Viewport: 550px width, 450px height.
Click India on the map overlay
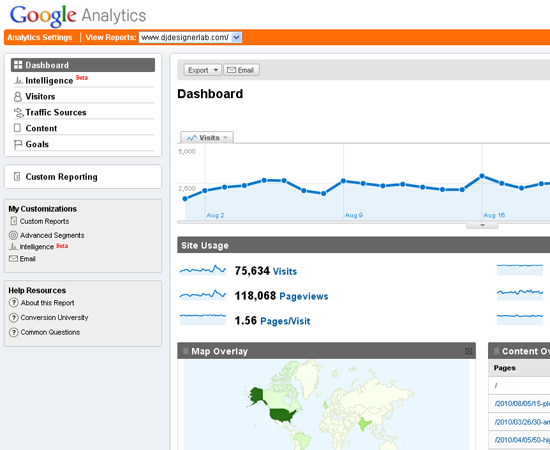(363, 424)
